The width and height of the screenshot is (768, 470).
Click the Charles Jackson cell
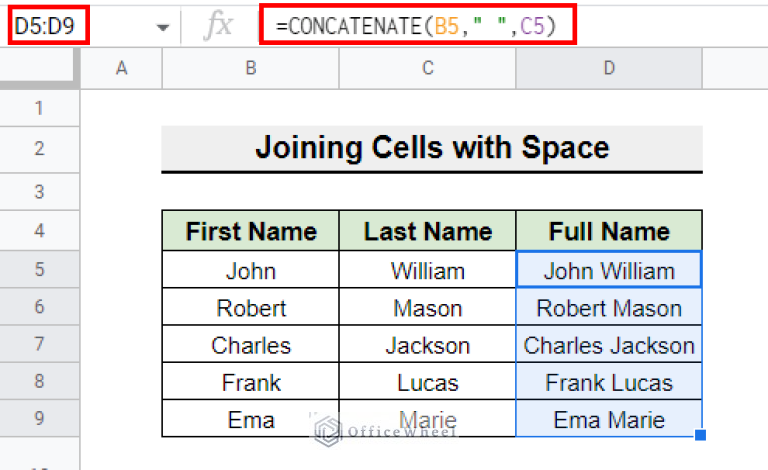click(x=609, y=344)
